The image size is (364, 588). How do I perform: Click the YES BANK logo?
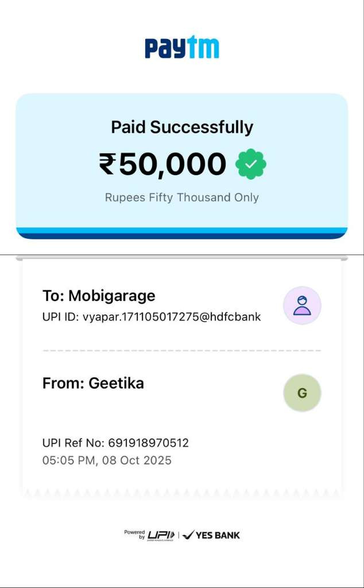211,535
